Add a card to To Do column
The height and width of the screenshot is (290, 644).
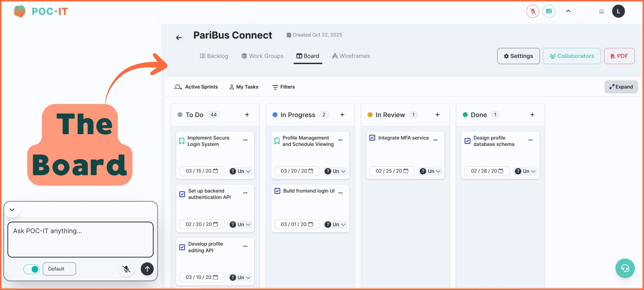point(247,115)
